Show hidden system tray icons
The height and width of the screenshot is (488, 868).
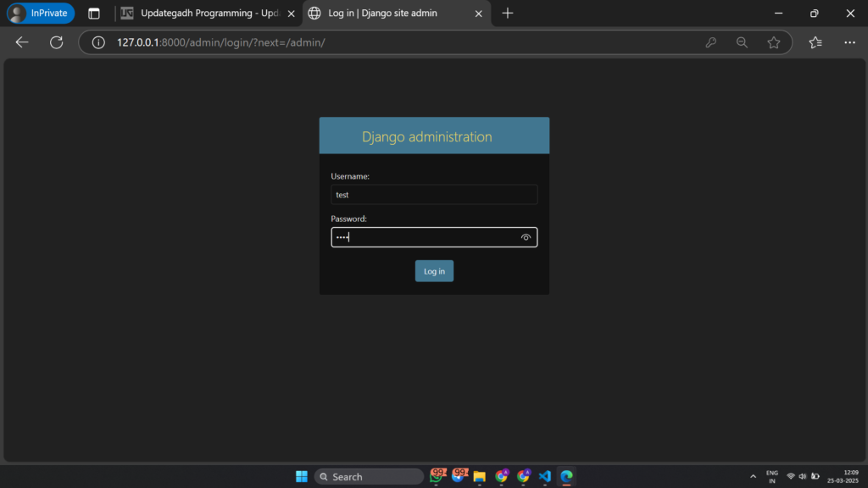click(753, 476)
